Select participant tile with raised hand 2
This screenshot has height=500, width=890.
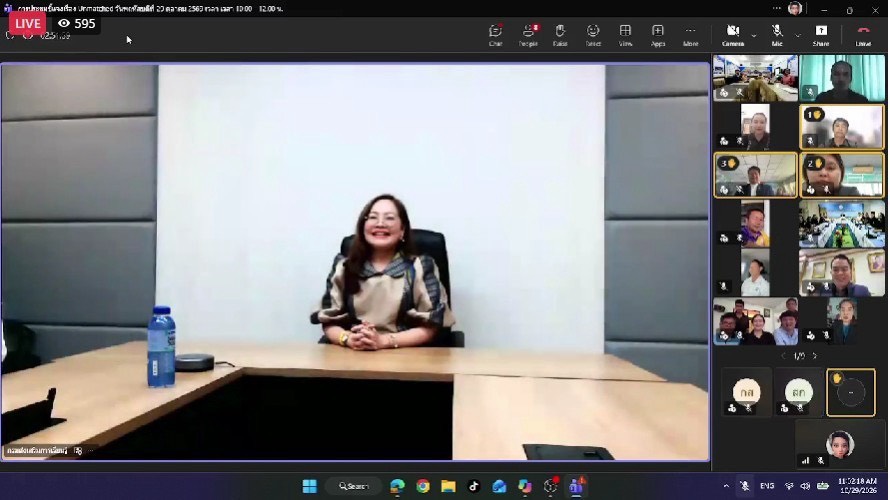[x=842, y=175]
